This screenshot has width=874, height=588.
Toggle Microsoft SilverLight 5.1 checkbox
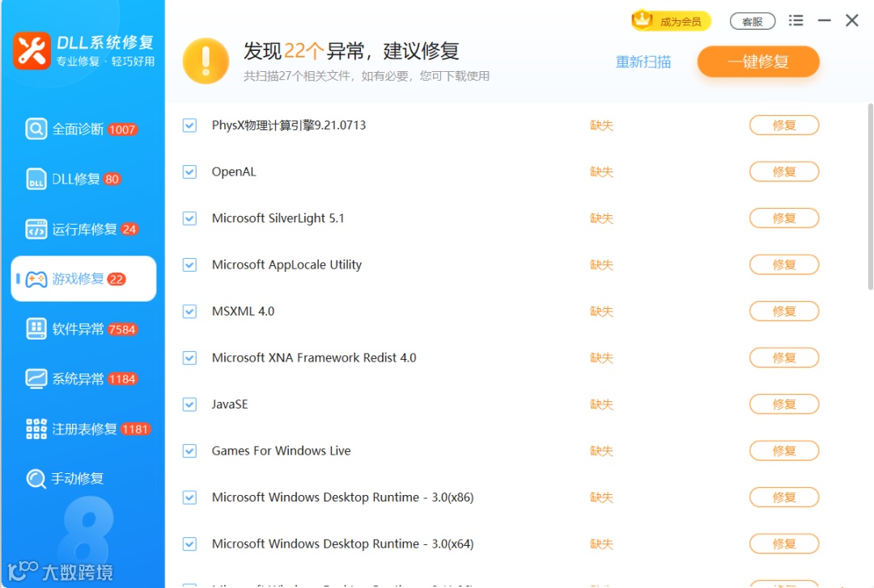[x=189, y=218]
